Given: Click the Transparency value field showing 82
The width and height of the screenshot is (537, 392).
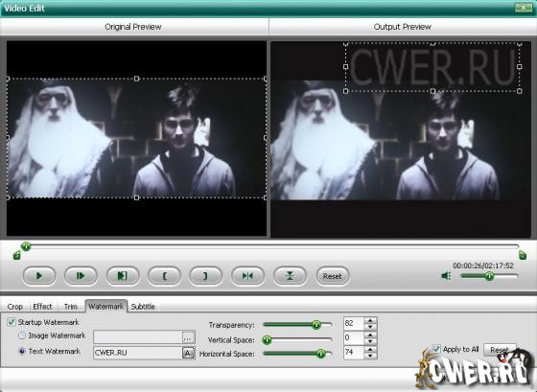Looking at the screenshot, I should (353, 323).
